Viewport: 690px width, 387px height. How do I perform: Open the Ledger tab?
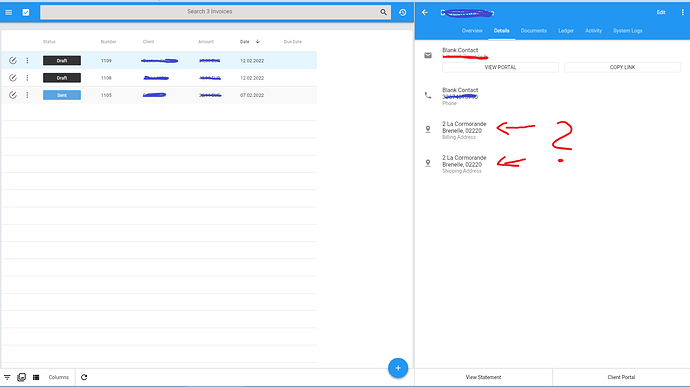tap(565, 30)
